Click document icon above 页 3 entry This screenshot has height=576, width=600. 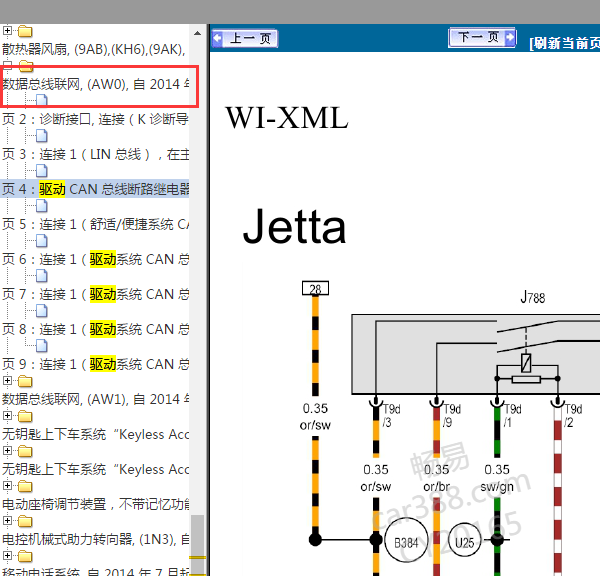tap(42, 135)
